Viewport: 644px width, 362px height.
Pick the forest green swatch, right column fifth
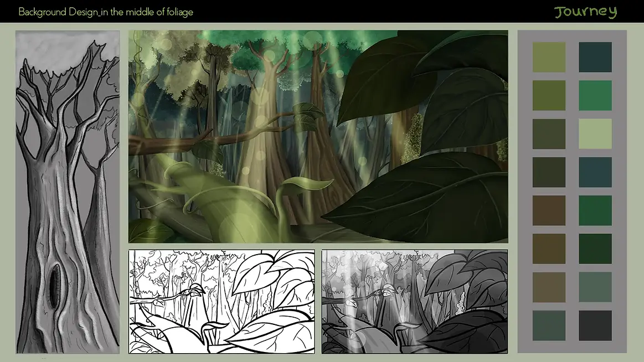(x=595, y=210)
